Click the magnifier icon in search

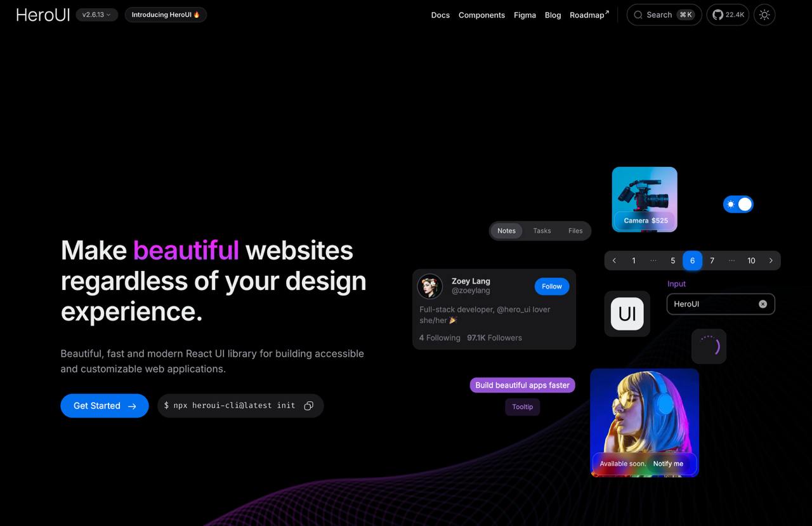click(x=638, y=15)
